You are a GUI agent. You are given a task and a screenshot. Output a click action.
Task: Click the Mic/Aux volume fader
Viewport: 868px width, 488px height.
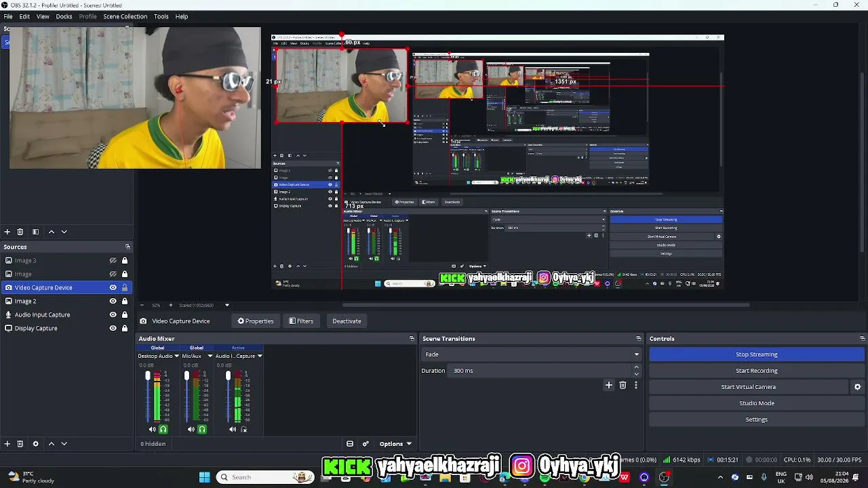[x=186, y=375]
